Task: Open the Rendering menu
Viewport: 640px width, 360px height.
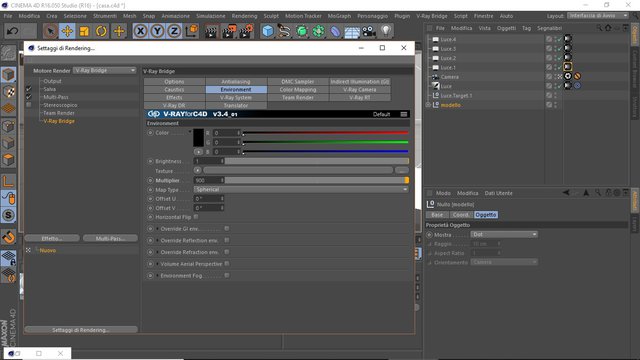Action: [244, 16]
